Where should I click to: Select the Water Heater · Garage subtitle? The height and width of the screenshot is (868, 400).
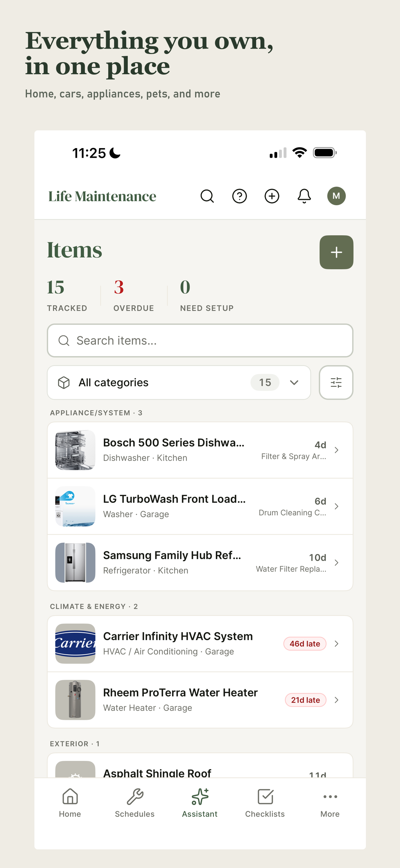pos(148,708)
